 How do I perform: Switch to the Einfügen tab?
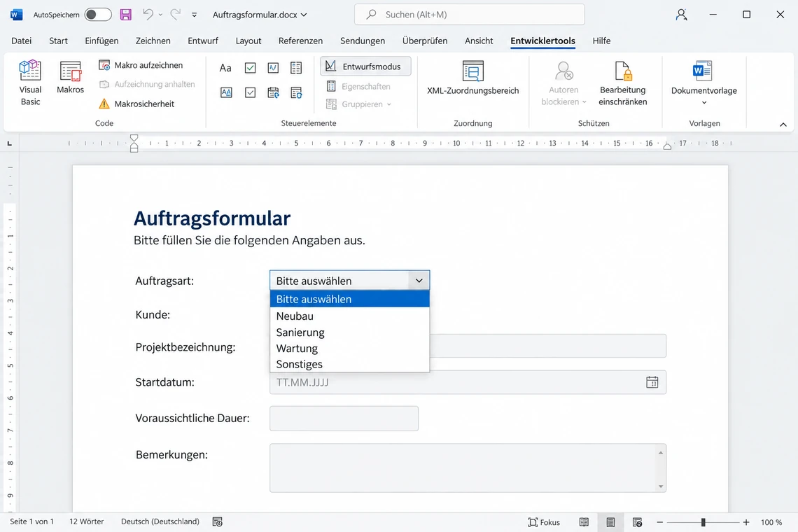pyautogui.click(x=101, y=41)
